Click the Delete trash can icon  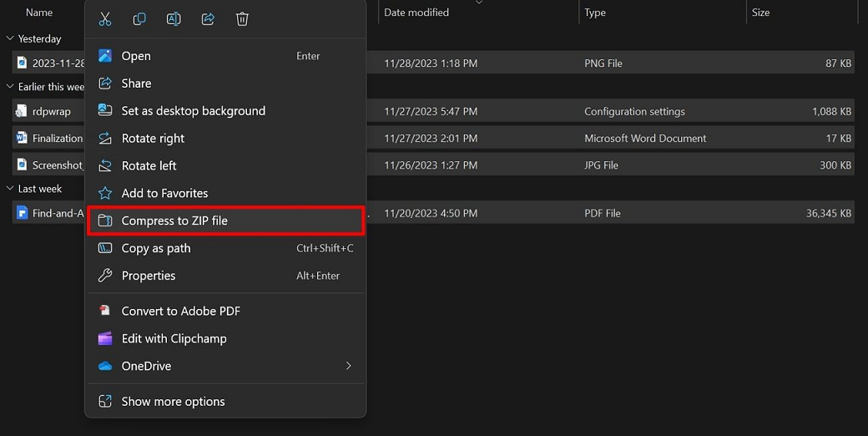tap(242, 19)
